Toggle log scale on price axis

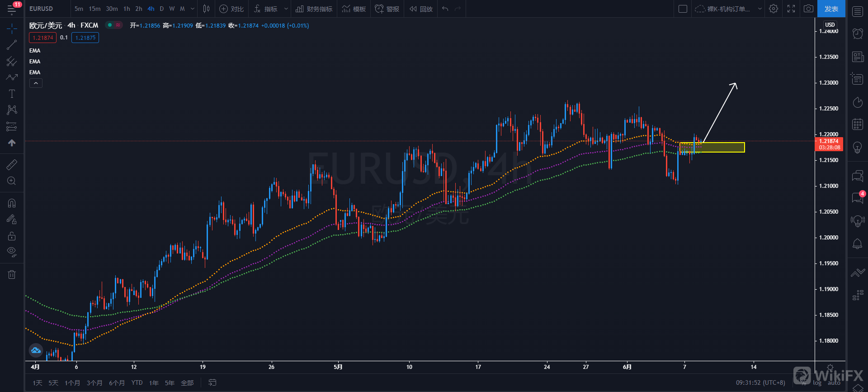(x=817, y=383)
